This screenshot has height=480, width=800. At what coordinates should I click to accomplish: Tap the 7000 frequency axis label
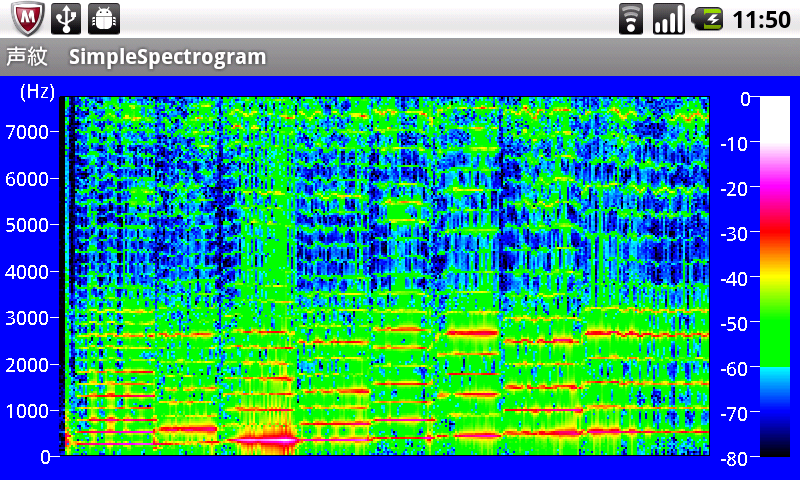28,132
